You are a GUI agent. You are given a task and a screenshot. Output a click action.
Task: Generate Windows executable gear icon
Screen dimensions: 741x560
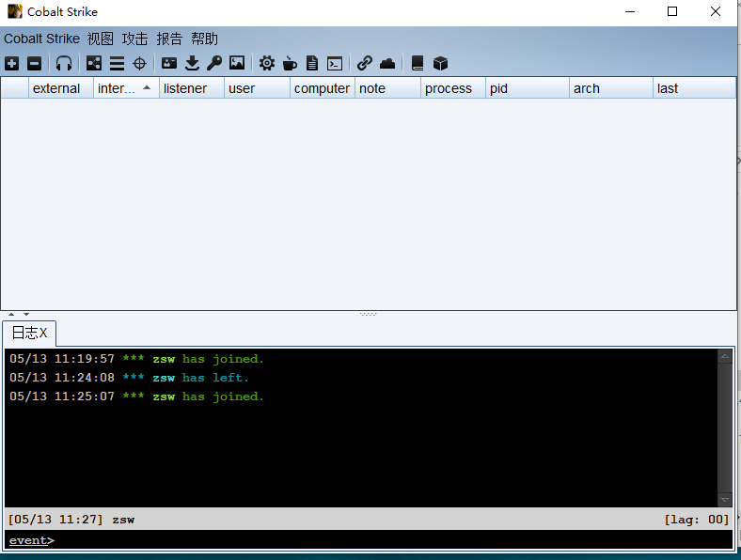click(266, 63)
